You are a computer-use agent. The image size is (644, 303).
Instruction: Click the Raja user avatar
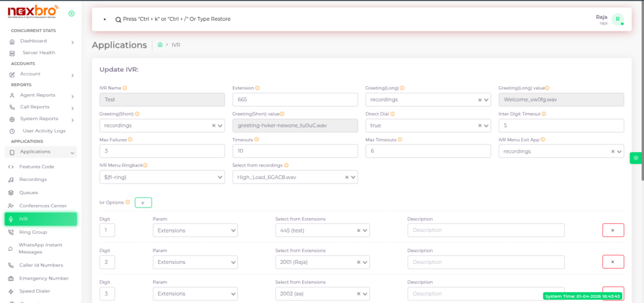click(618, 19)
